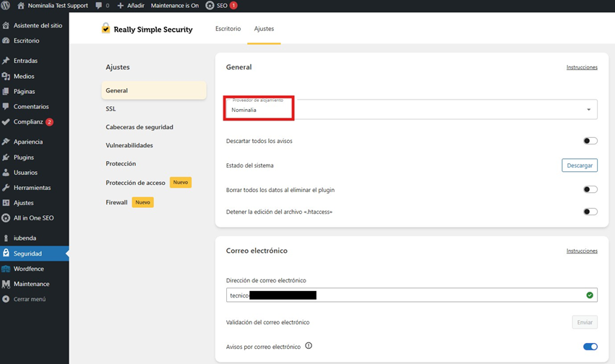Open Instrucciones link in Correo electrónico panel
The image size is (615, 364).
582,251
